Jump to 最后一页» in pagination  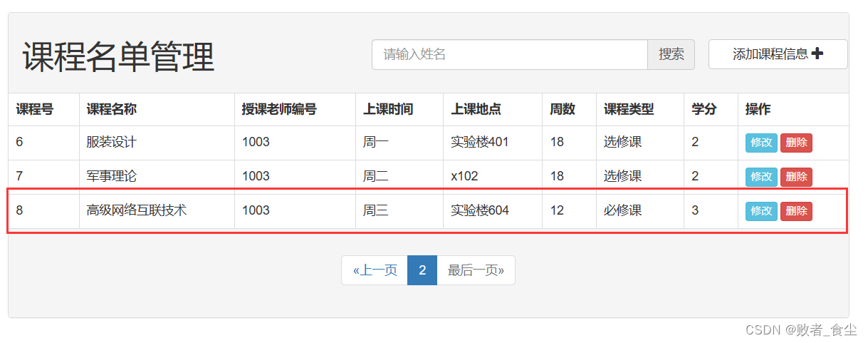point(476,270)
